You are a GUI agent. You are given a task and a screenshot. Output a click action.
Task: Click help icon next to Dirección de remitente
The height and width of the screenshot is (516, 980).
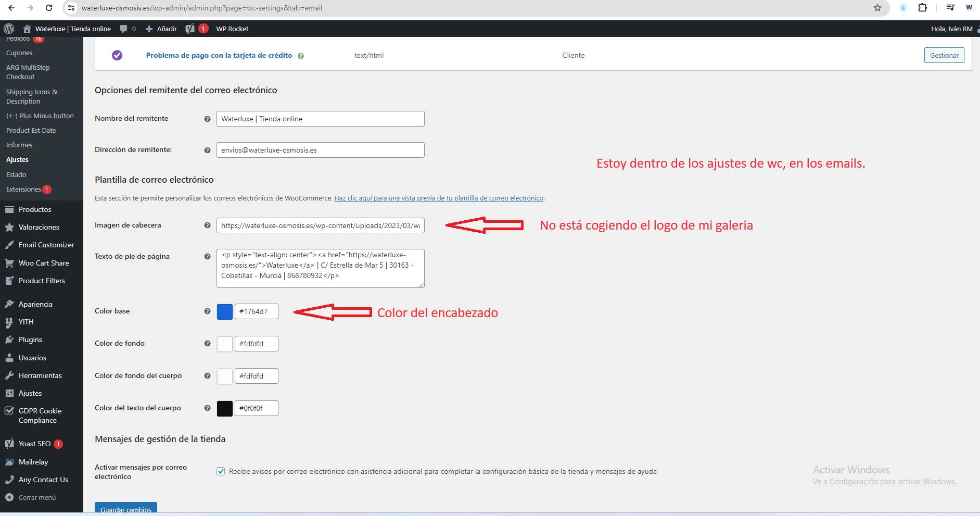(x=207, y=150)
